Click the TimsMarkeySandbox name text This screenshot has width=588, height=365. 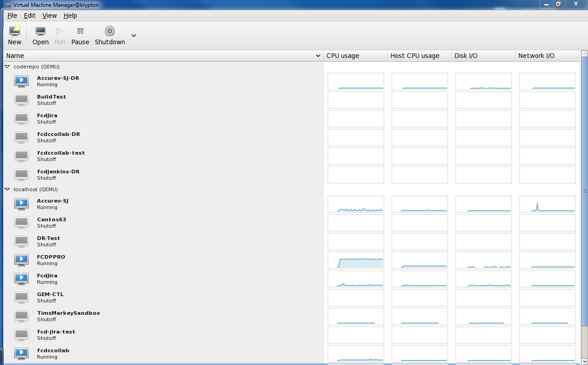point(68,313)
